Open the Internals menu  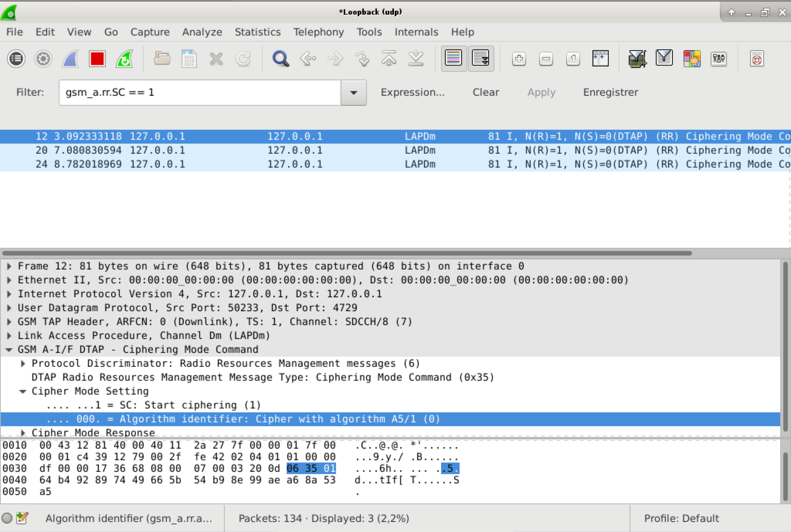point(416,32)
